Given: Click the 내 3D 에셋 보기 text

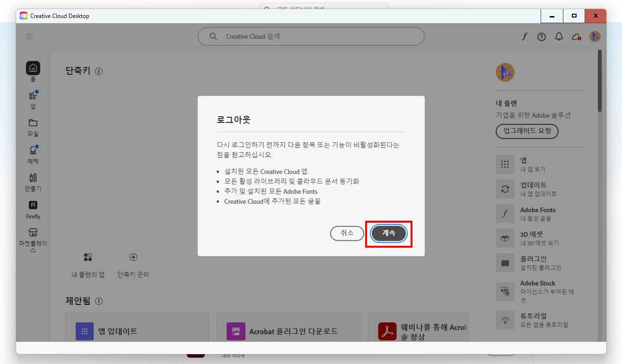Looking at the screenshot, I should pos(540,243).
